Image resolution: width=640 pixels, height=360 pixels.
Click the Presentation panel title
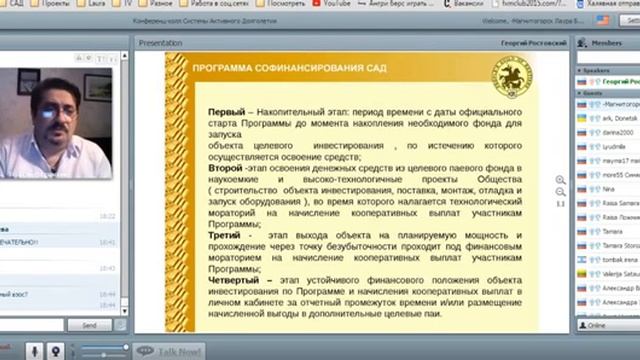(x=160, y=43)
